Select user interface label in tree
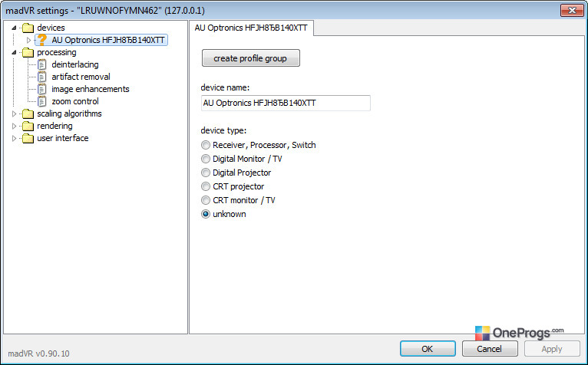The width and height of the screenshot is (588, 365). pyautogui.click(x=63, y=139)
